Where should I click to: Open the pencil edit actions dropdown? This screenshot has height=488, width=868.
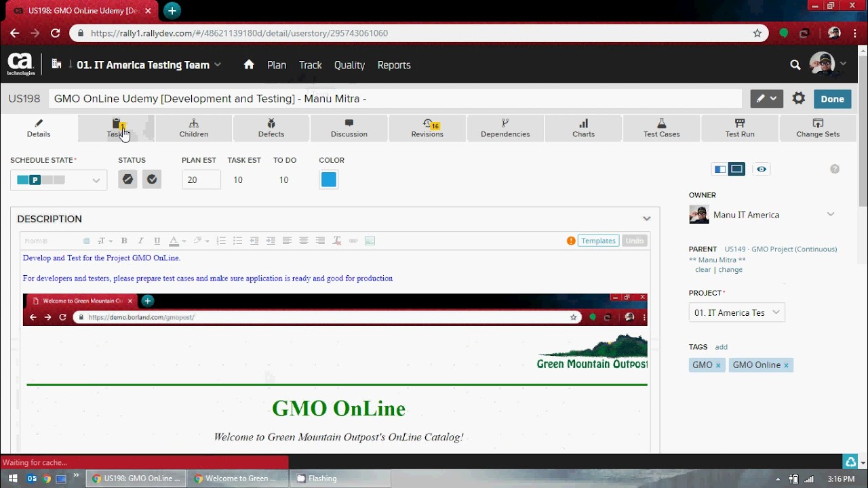(767, 99)
